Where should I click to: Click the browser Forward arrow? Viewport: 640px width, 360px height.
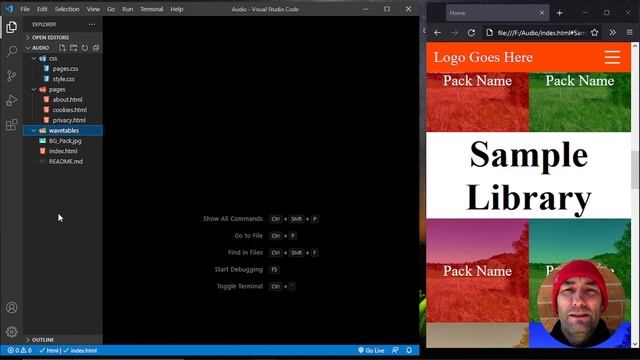(454, 33)
